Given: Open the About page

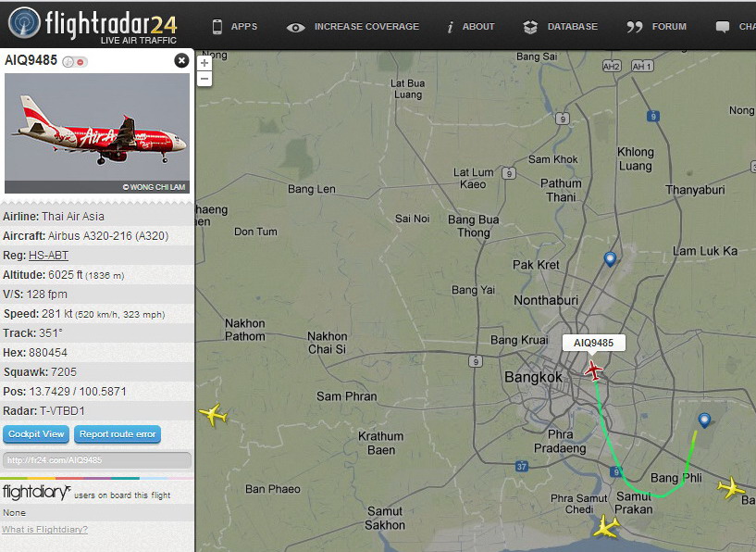Looking at the screenshot, I should (x=471, y=27).
